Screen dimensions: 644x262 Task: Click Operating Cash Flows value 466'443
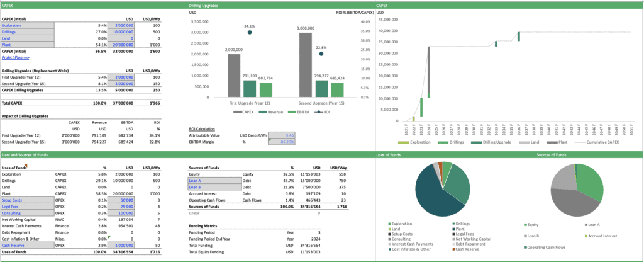tap(313, 200)
